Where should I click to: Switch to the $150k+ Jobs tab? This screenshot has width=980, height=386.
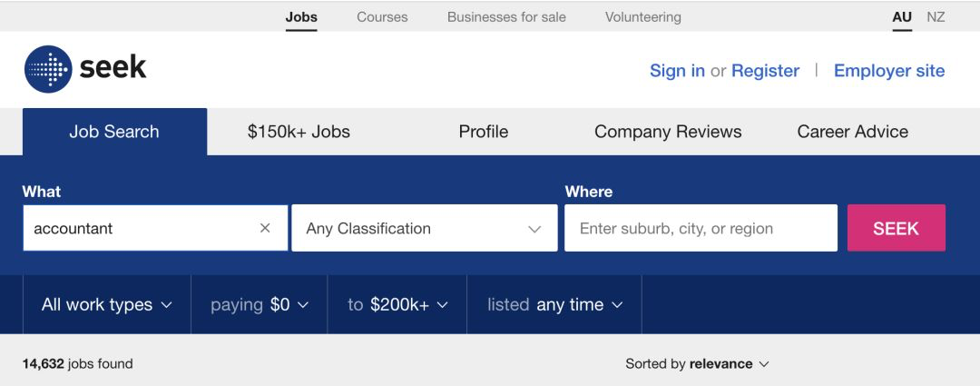click(299, 132)
